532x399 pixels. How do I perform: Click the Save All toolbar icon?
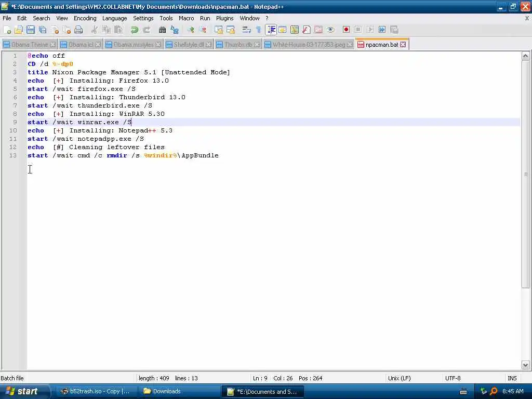point(43,30)
